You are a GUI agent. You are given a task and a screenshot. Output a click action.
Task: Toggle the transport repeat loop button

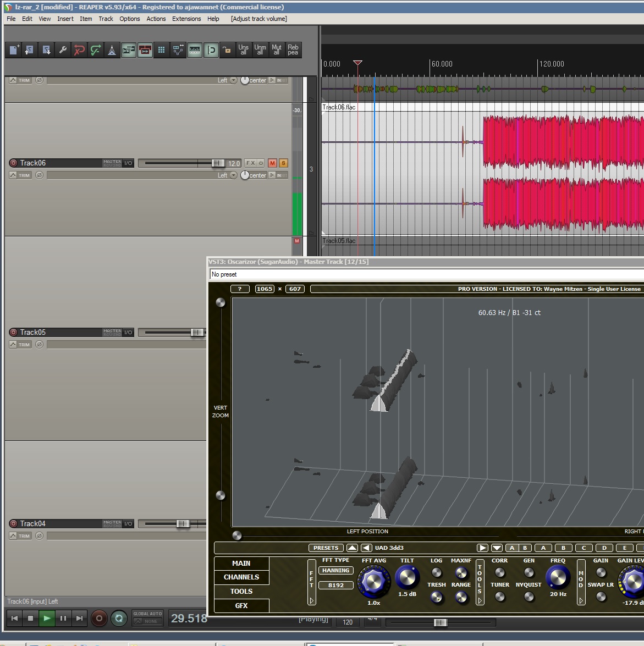(x=119, y=618)
